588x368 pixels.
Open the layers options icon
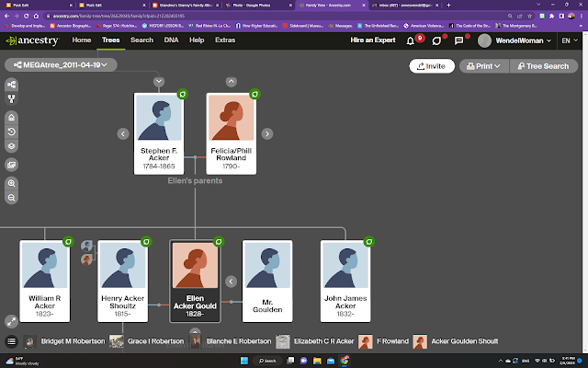[x=12, y=146]
